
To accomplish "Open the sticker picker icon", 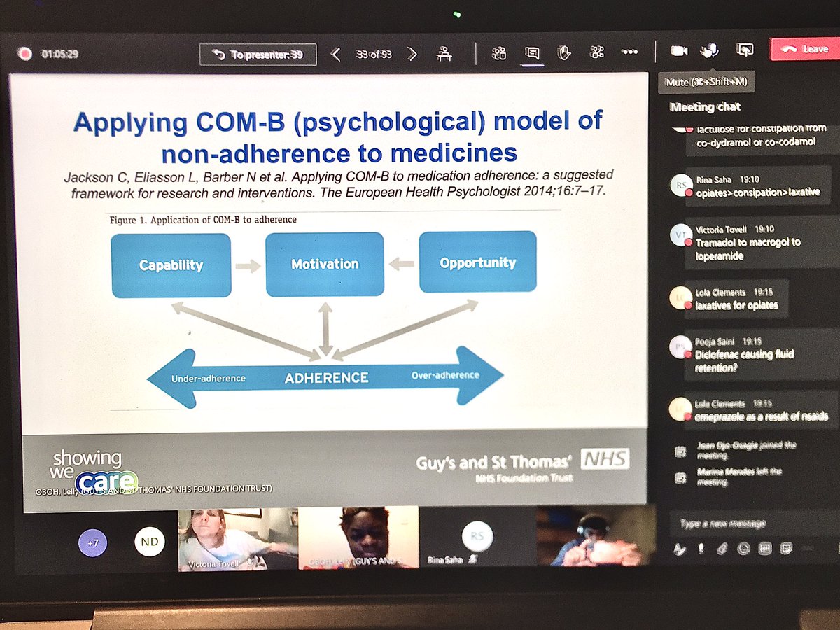I will (786, 550).
